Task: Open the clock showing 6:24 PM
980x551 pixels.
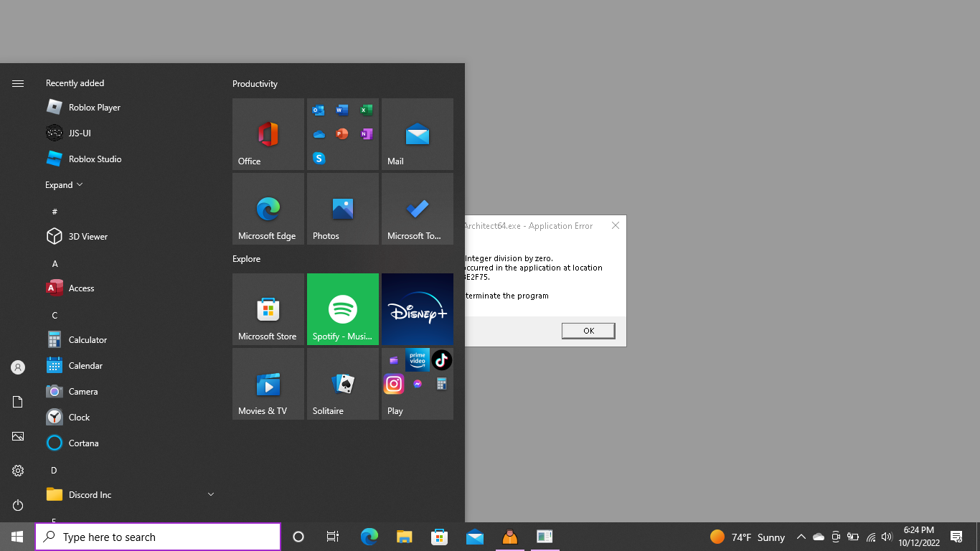Action: click(918, 537)
